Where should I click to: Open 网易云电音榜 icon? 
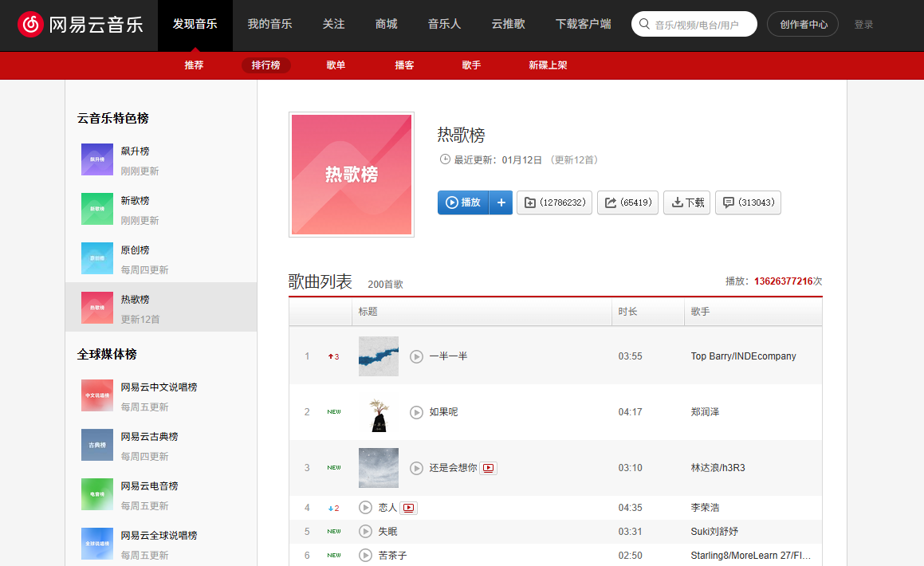pos(97,495)
